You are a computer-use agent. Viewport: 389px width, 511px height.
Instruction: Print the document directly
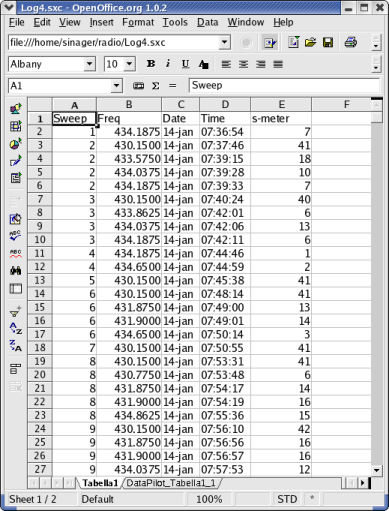[x=350, y=42]
